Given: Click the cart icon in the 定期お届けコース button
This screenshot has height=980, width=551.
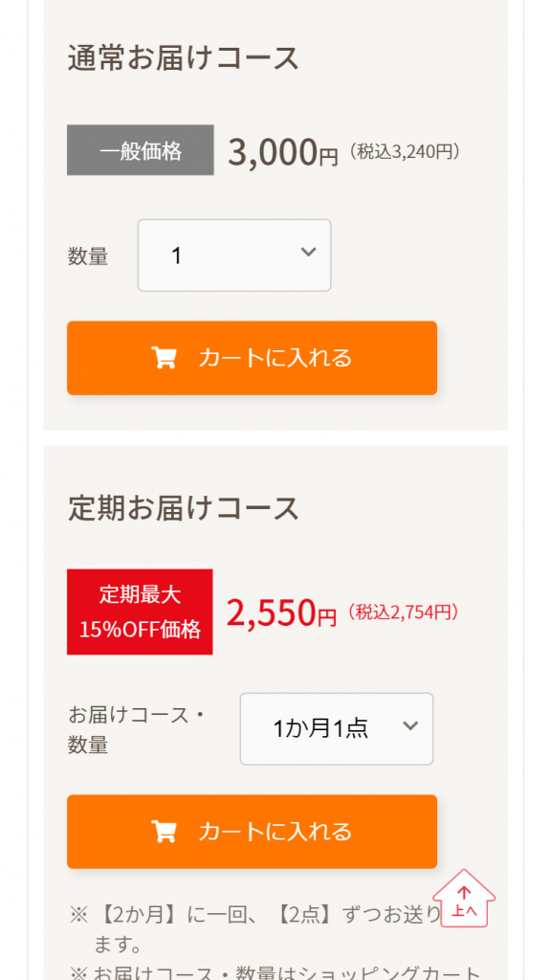Looking at the screenshot, I should [x=165, y=832].
